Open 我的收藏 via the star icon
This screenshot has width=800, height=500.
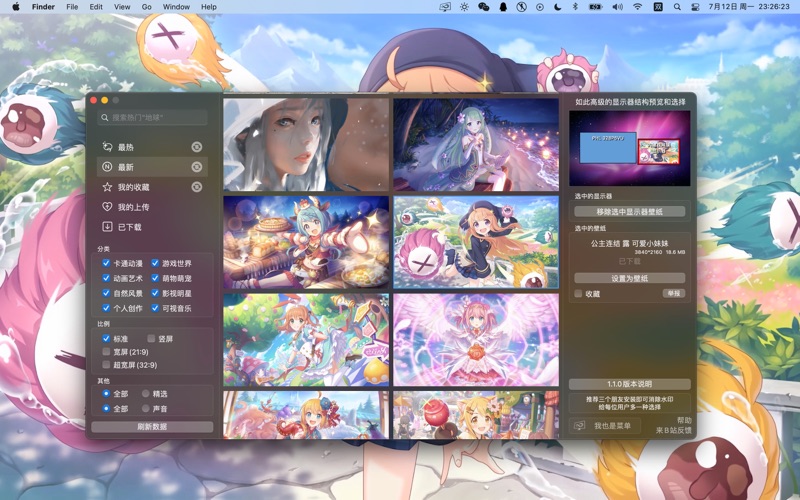pos(107,187)
